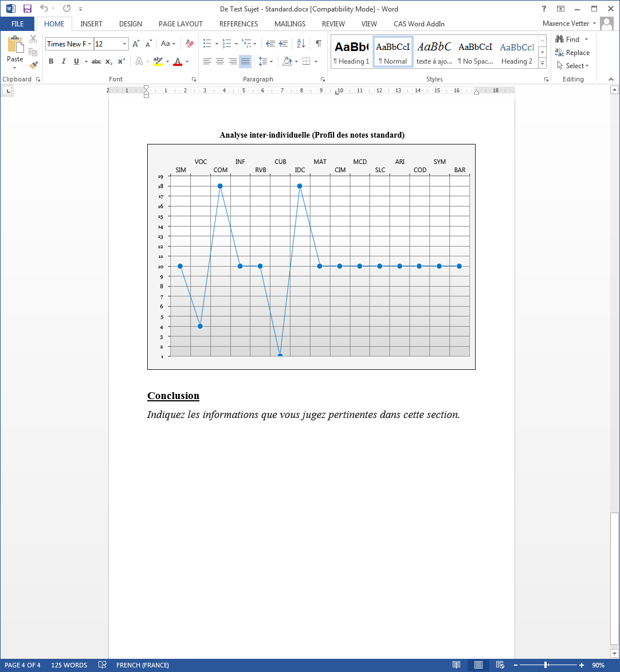Open Read Mode view from status bar
Screen dimensions: 620x672
coord(456,665)
